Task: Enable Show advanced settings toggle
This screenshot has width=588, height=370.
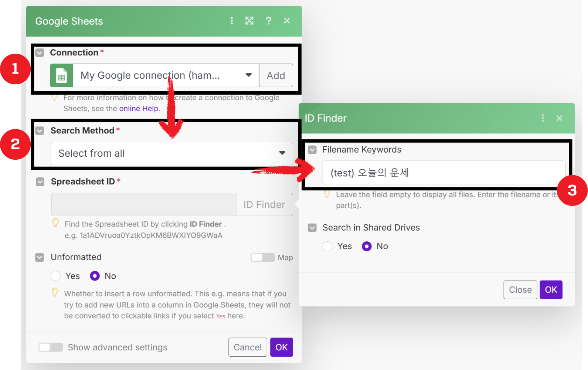Action: click(51, 347)
